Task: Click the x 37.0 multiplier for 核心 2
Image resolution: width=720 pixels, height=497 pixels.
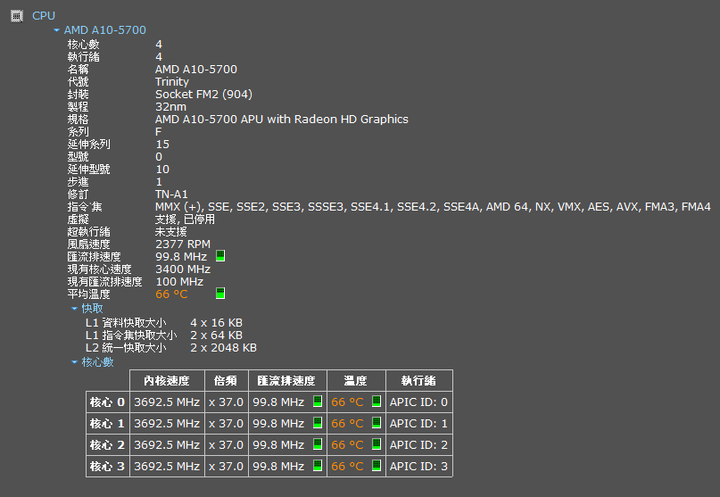Action: pyautogui.click(x=226, y=445)
